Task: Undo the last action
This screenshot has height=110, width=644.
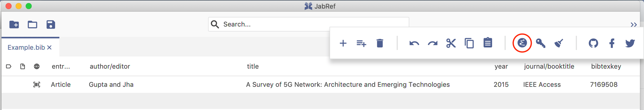Action: pos(414,43)
